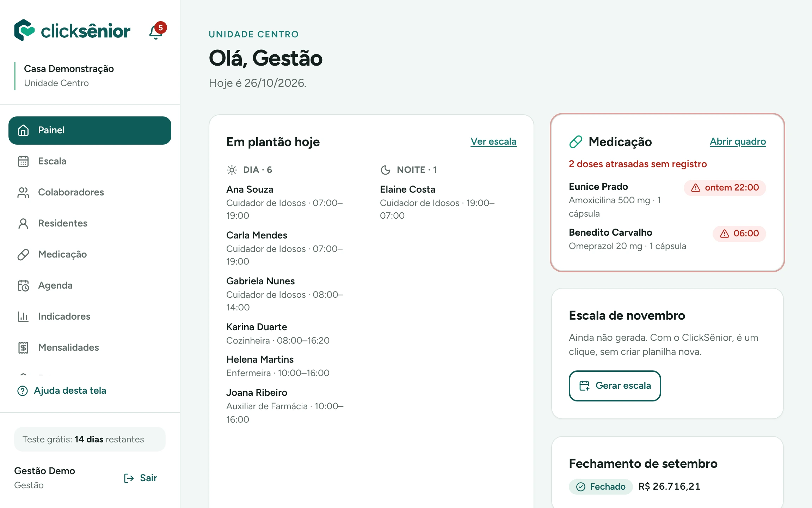The image size is (812, 508).
Task: Click the Escala calendar icon in sidebar
Action: coord(23,161)
